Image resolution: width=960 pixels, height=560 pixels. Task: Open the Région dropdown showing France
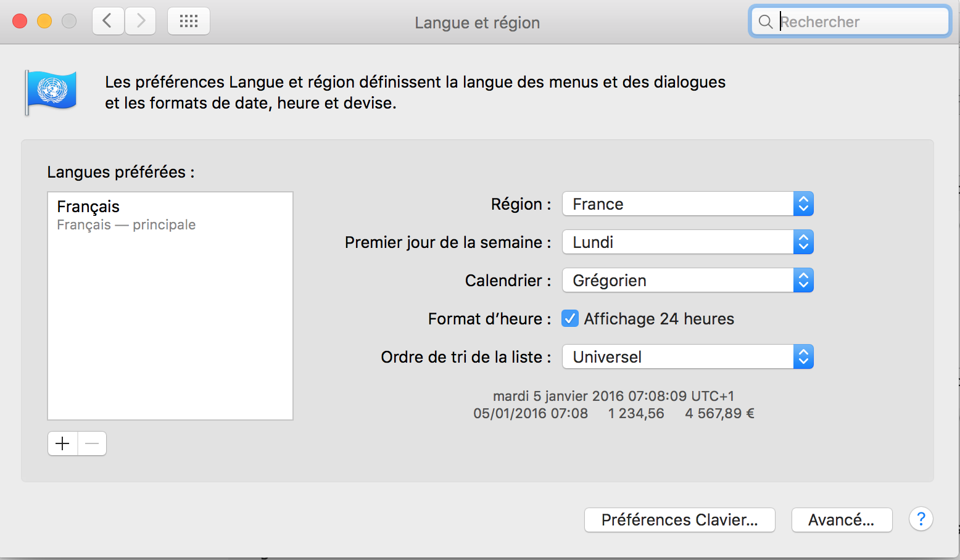coord(688,204)
